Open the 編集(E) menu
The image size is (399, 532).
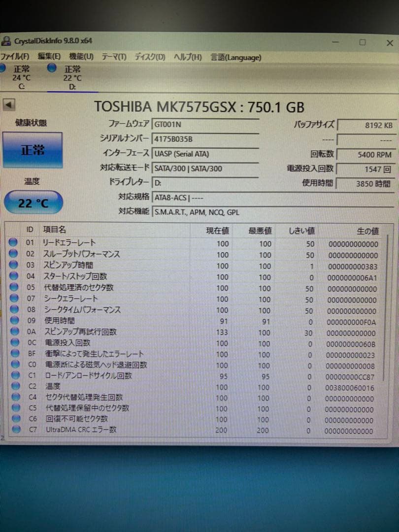pyautogui.click(x=49, y=56)
